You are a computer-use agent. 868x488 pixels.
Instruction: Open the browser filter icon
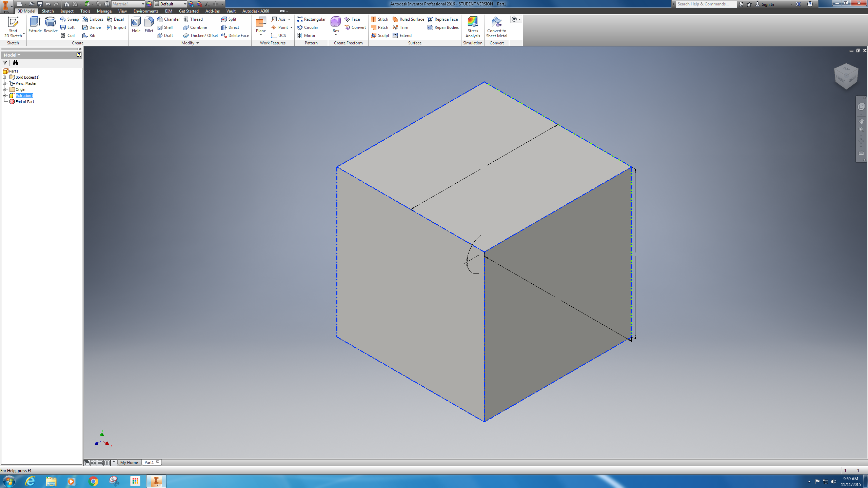click(x=5, y=63)
